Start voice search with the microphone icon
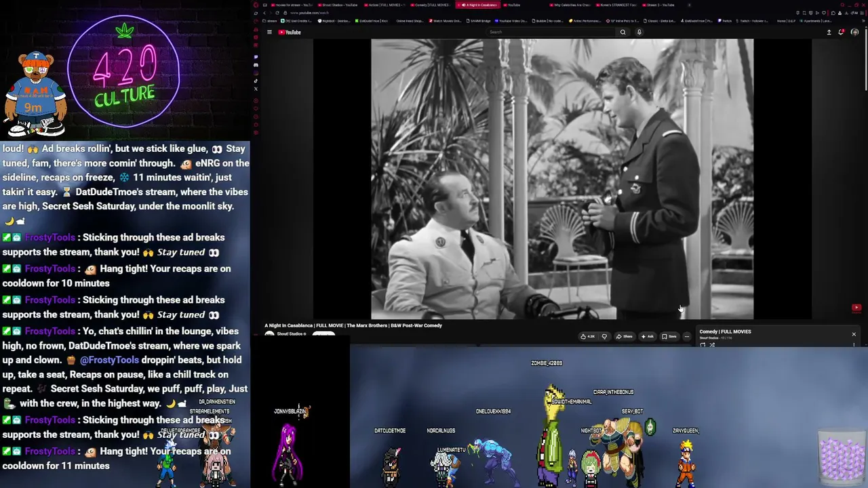The image size is (868, 488). (639, 32)
